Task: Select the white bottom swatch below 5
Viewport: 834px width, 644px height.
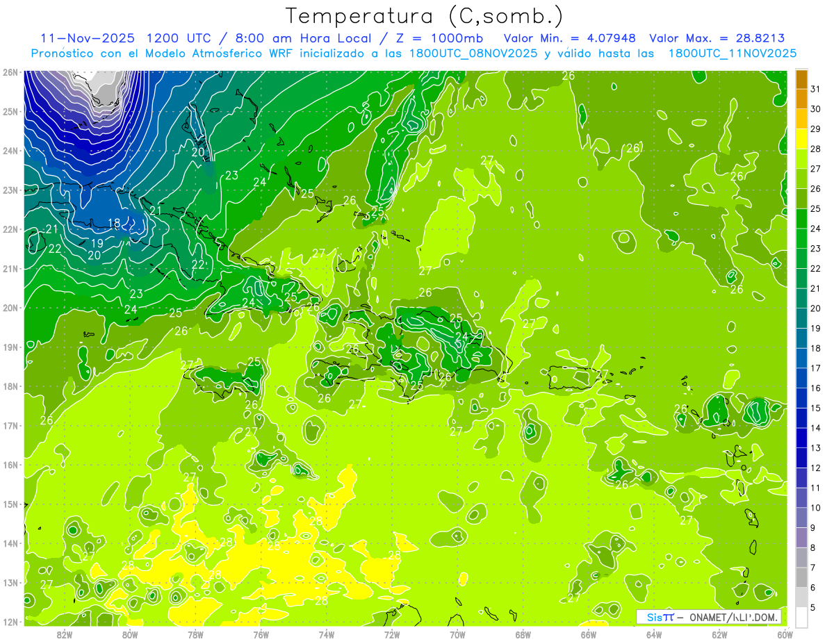Action: (801, 618)
